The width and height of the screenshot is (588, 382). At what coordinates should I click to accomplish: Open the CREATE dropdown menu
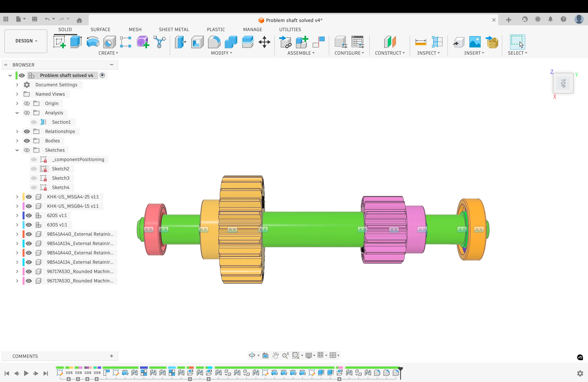(108, 53)
